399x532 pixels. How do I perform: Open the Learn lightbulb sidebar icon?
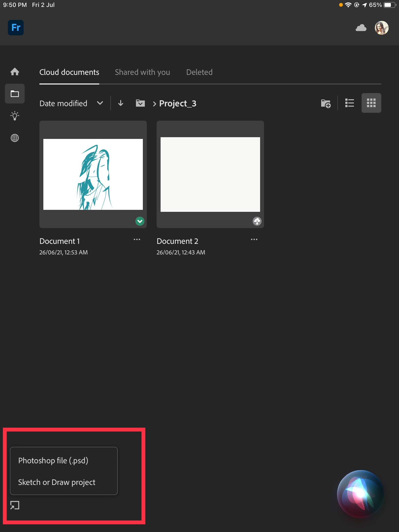point(15,116)
